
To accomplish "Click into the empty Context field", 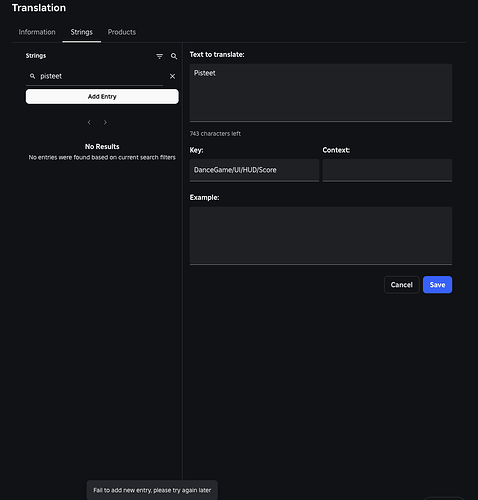I will click(x=387, y=170).
